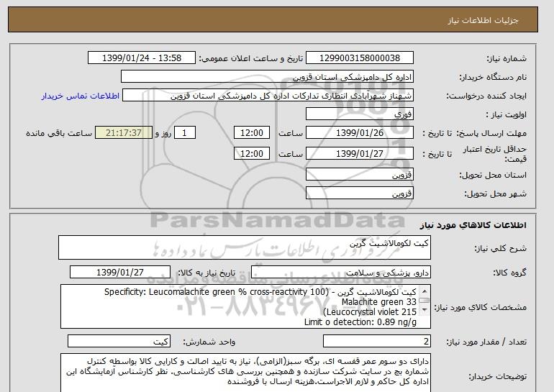The image size is (554, 392).
Task: Click the request creator field شهناز شهرآبادی
Action: coord(268,96)
